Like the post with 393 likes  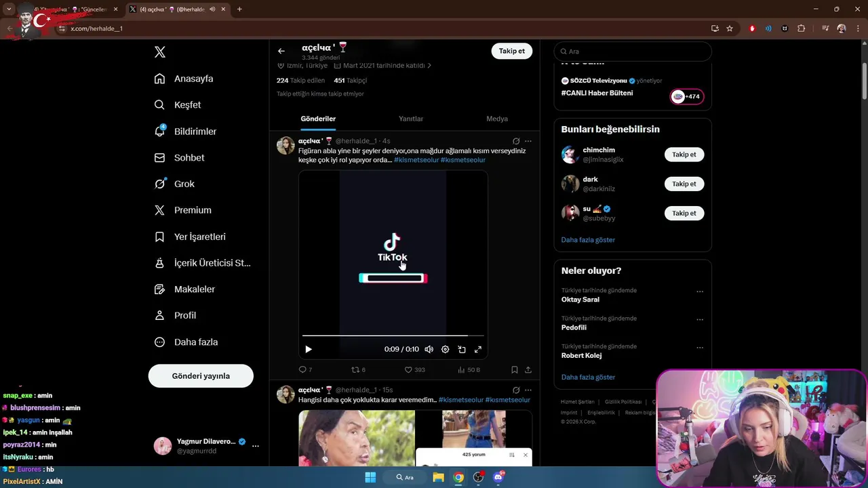(414, 369)
